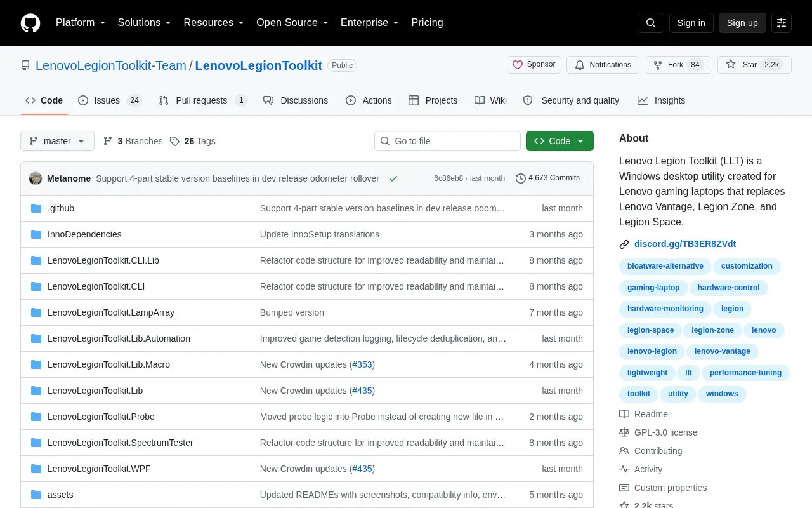Click the Metanome author avatar
This screenshot has width=812, height=508.
pyautogui.click(x=36, y=178)
